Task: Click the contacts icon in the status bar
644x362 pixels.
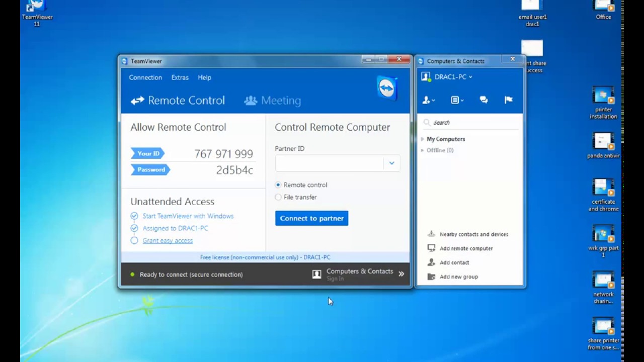Action: click(316, 274)
